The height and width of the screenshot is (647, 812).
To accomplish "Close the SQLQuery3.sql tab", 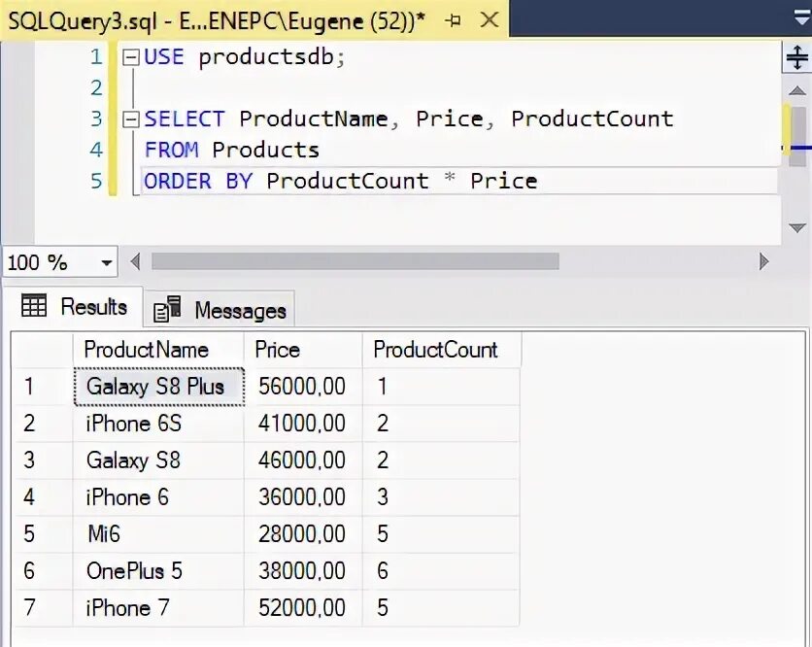I will click(x=489, y=20).
